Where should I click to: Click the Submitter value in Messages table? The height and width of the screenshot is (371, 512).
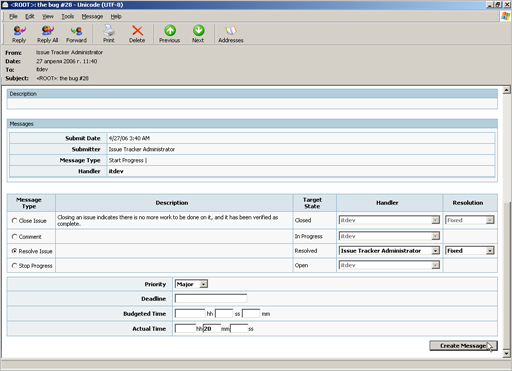click(x=142, y=149)
